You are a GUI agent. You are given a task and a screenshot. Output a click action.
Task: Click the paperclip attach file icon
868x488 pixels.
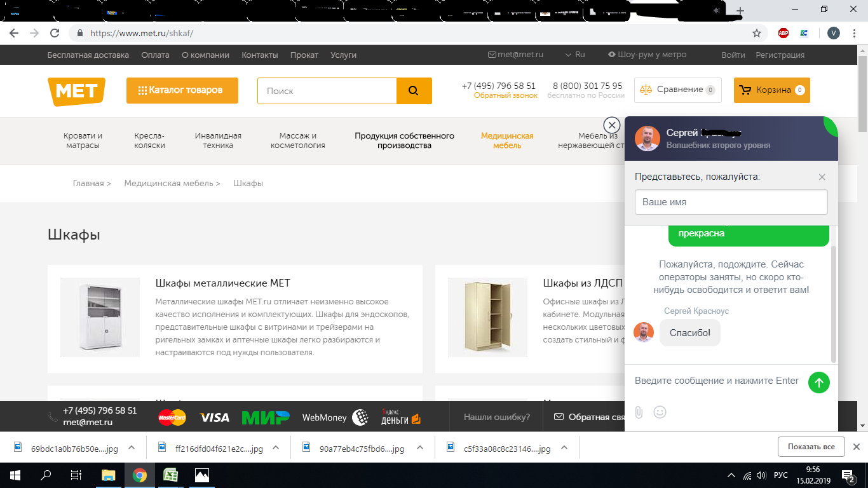(x=639, y=412)
